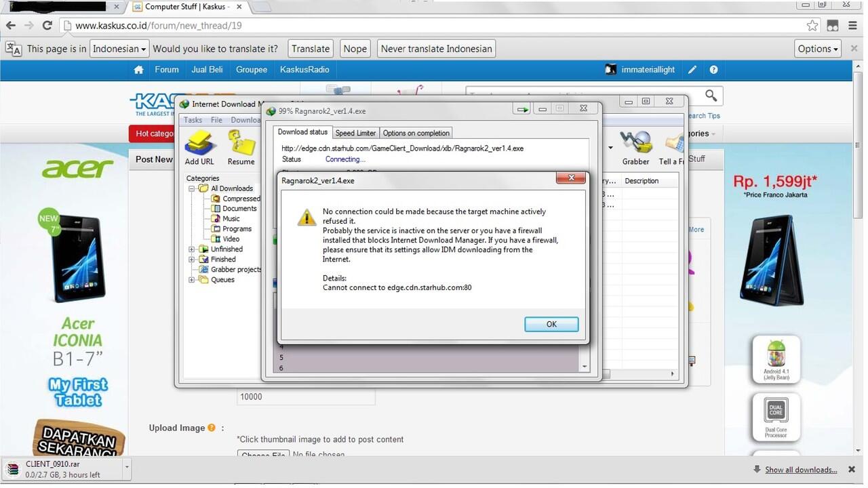Open the Chrome menu hamburger icon

(854, 26)
